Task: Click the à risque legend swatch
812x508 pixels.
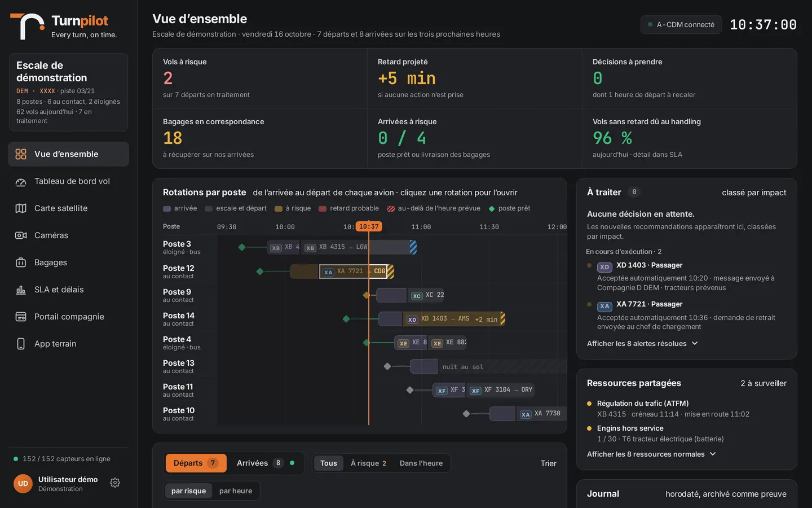Action: [279, 209]
